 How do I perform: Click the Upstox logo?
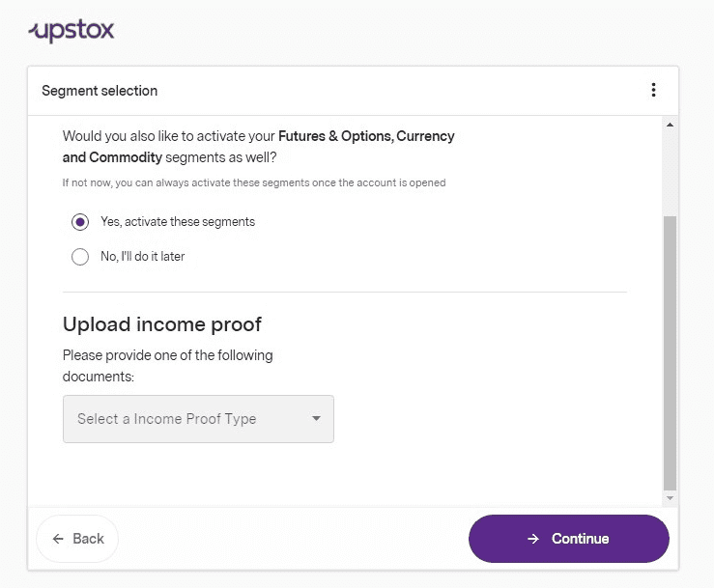click(71, 31)
